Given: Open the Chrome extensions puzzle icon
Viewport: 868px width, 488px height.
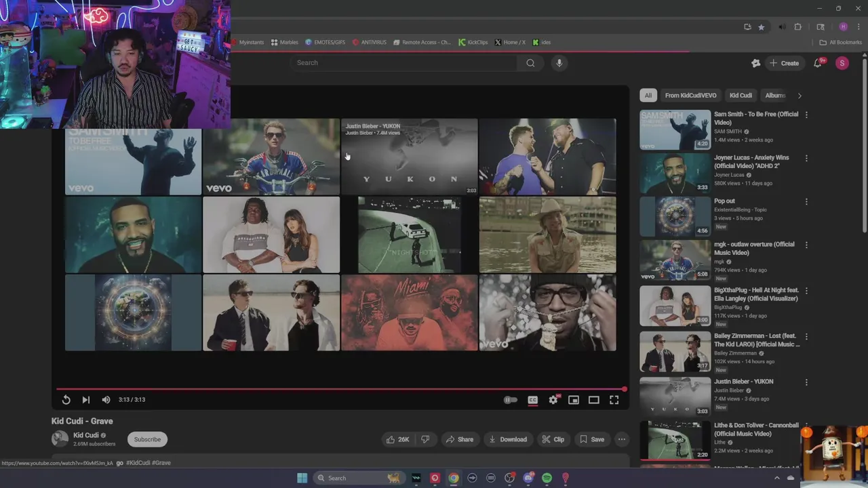Looking at the screenshot, I should (798, 27).
